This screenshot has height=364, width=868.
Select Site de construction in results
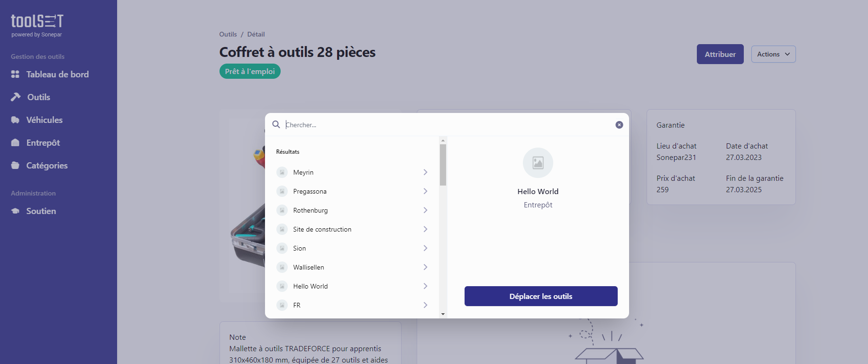point(352,229)
